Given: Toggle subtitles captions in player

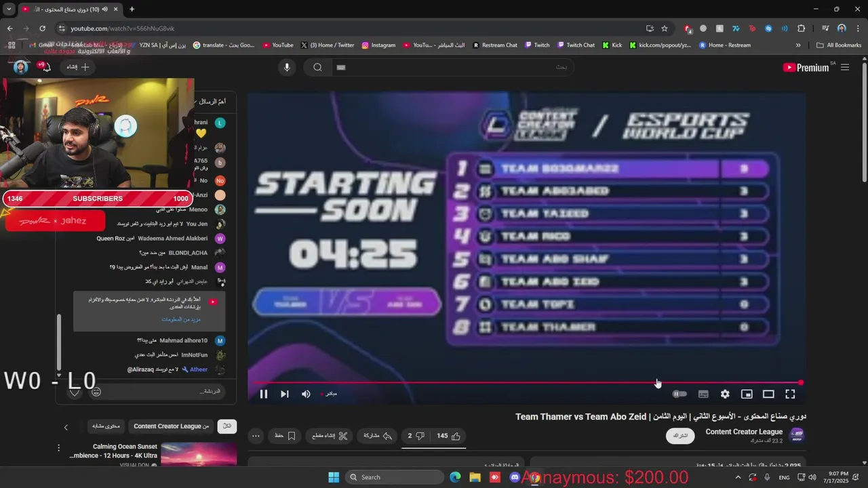Looking at the screenshot, I should 703,394.
